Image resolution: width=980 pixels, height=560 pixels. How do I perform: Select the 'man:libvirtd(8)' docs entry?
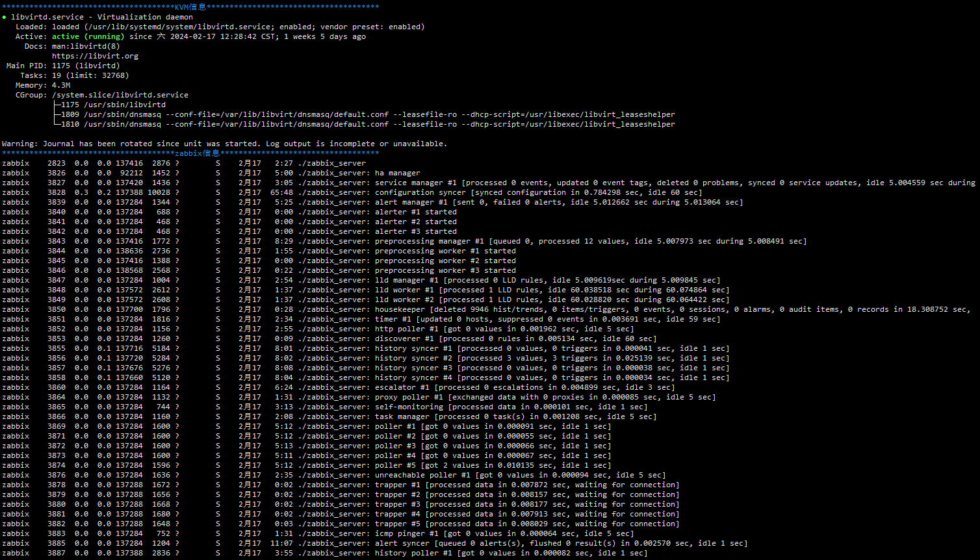(86, 46)
